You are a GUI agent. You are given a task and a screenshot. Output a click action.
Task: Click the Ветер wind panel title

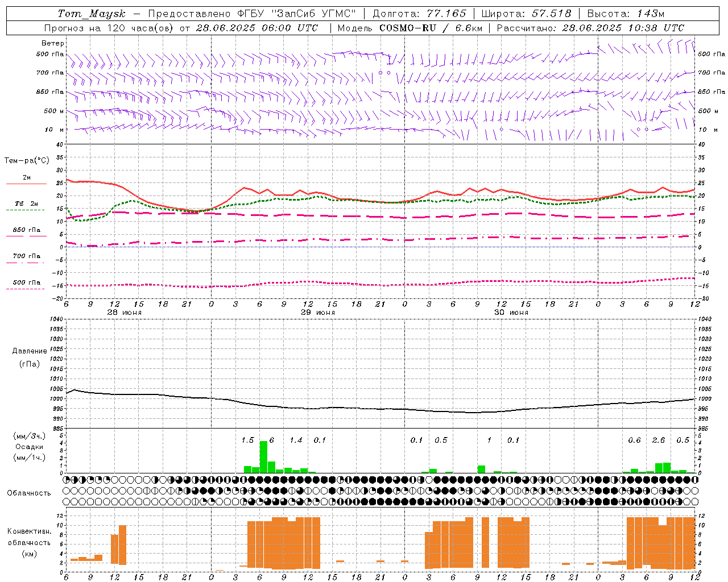(x=53, y=43)
